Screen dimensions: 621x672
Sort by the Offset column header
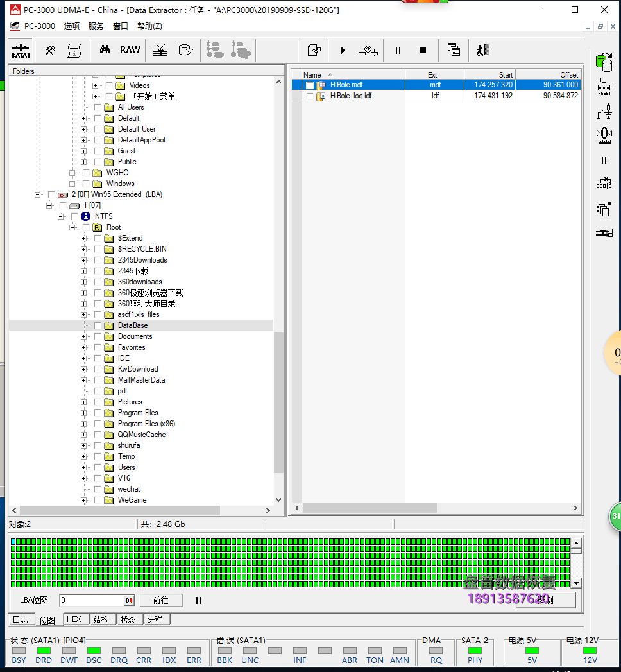[x=547, y=74]
